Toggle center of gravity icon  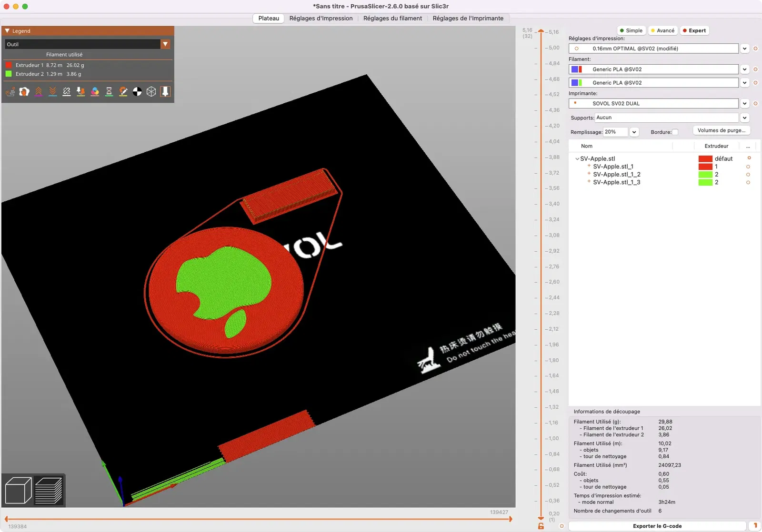137,91
